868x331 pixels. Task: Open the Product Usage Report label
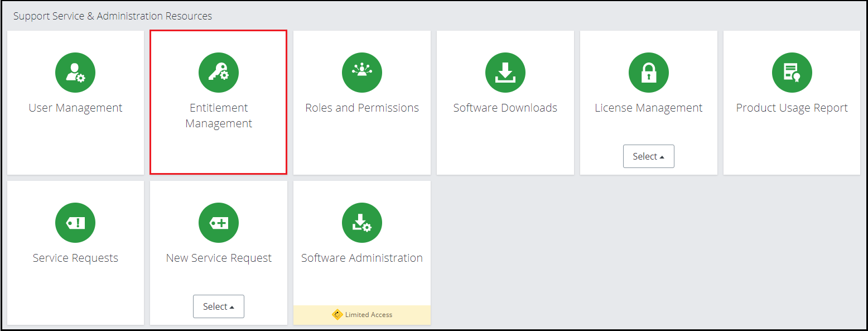pyautogui.click(x=792, y=108)
